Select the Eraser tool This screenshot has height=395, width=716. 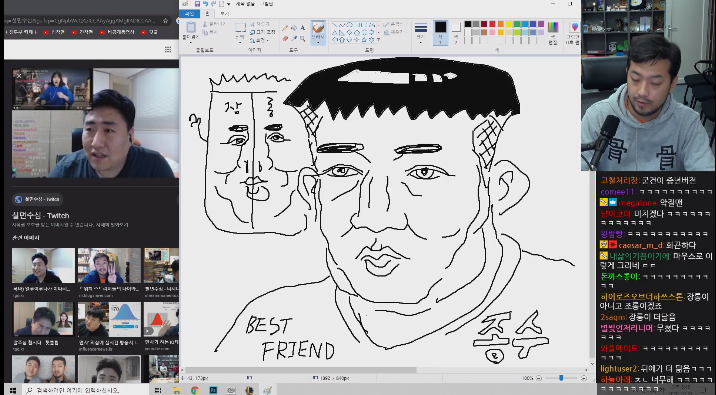285,39
